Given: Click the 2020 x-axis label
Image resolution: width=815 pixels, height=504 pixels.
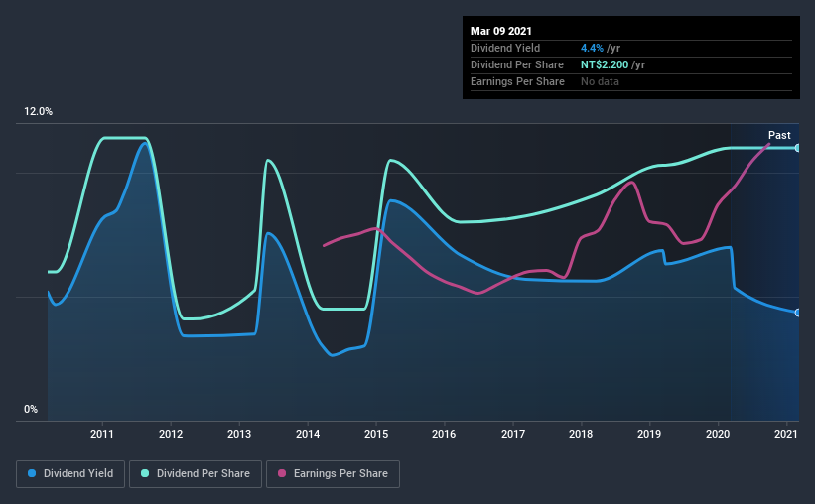Looking at the screenshot, I should (x=718, y=434).
